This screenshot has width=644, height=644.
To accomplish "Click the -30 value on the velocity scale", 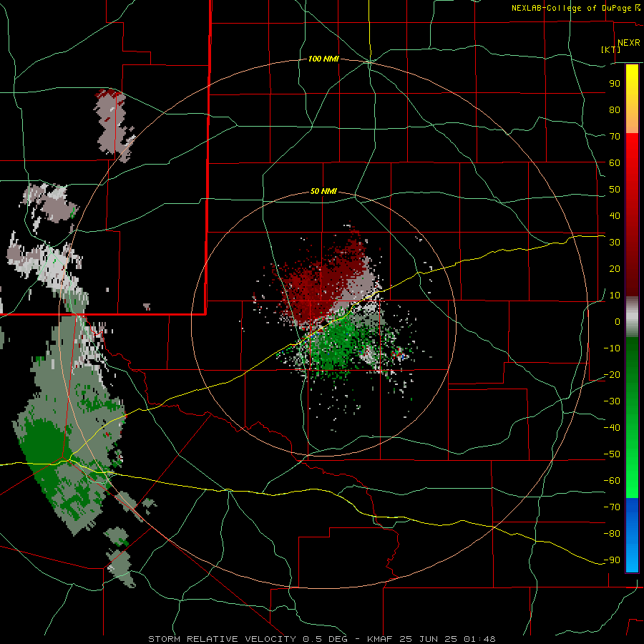I will pyautogui.click(x=612, y=401).
